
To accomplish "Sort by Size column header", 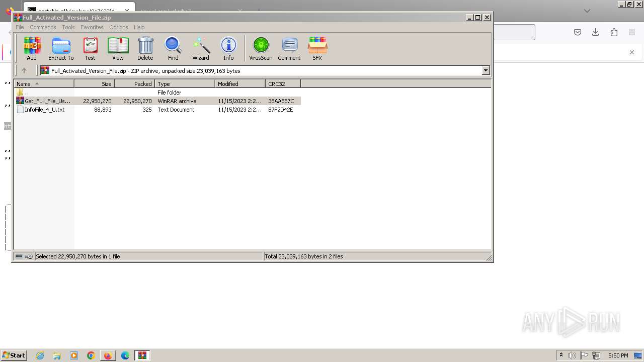I will (95, 84).
